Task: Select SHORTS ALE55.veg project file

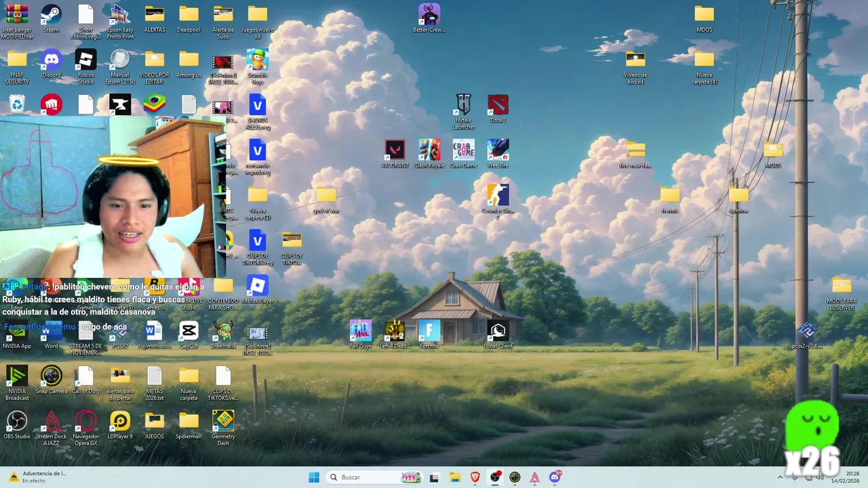Action: click(x=257, y=112)
